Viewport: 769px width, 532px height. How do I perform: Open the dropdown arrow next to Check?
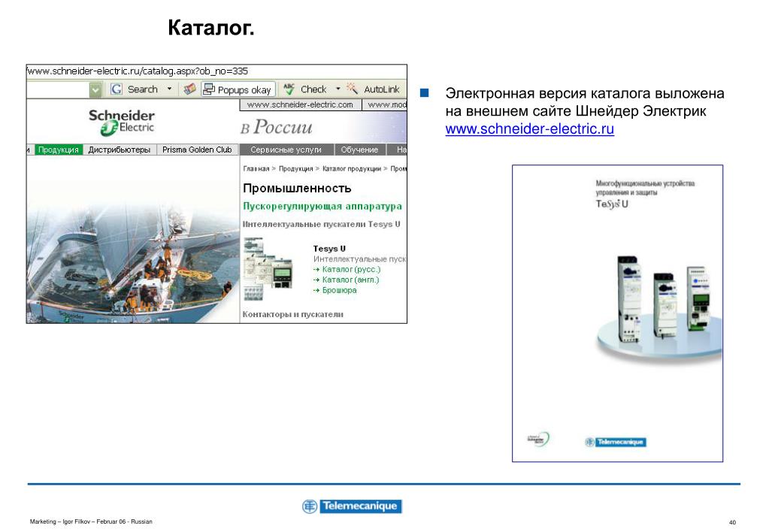point(338,89)
